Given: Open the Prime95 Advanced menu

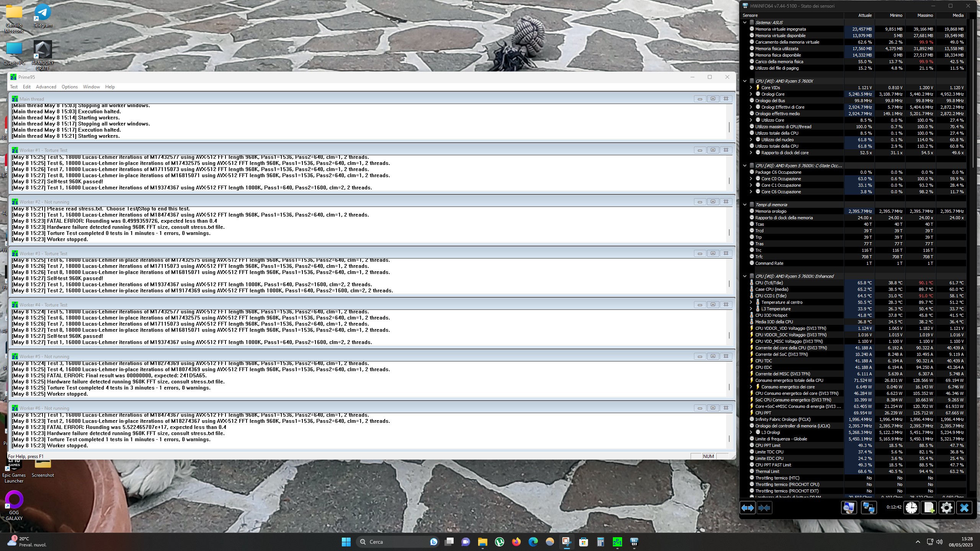Looking at the screenshot, I should point(46,87).
